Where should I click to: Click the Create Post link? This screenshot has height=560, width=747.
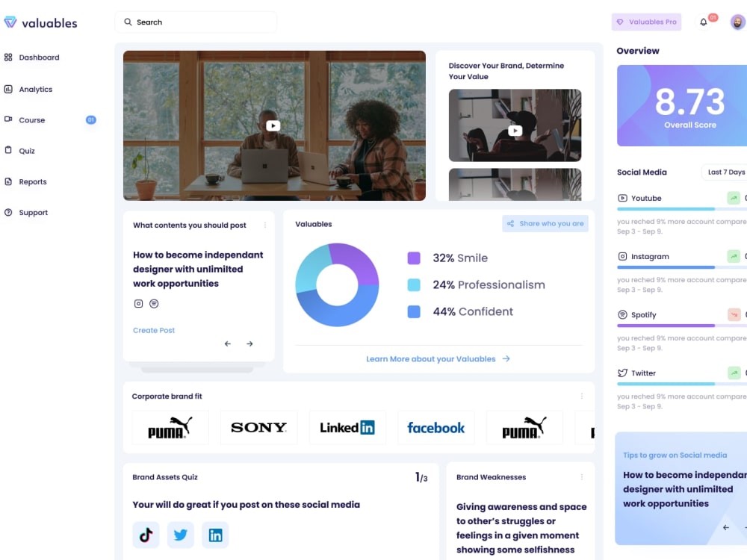pos(154,330)
